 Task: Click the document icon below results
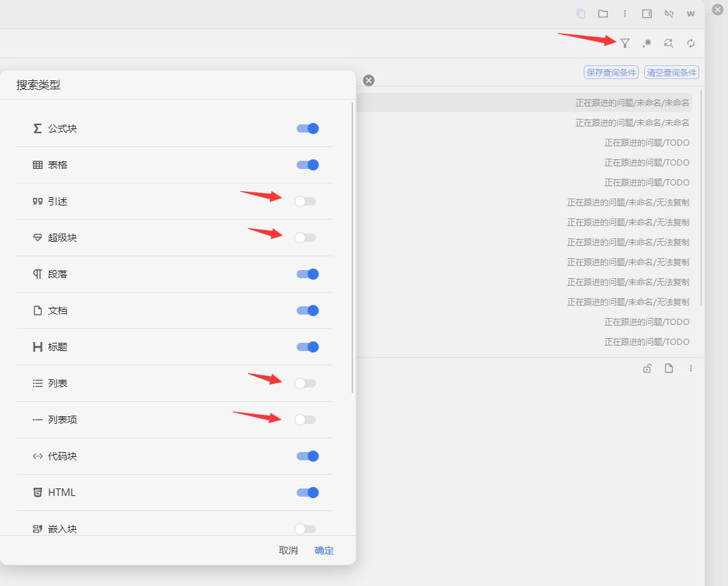click(668, 368)
